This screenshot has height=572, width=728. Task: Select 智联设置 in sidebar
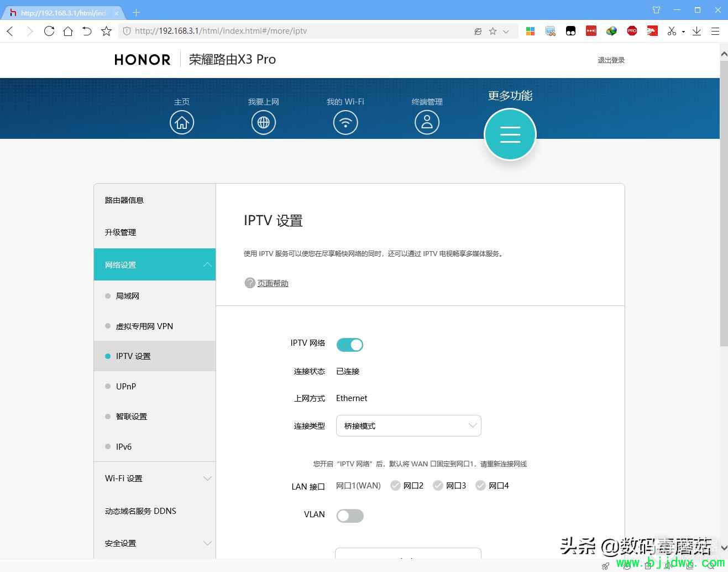tap(155, 416)
